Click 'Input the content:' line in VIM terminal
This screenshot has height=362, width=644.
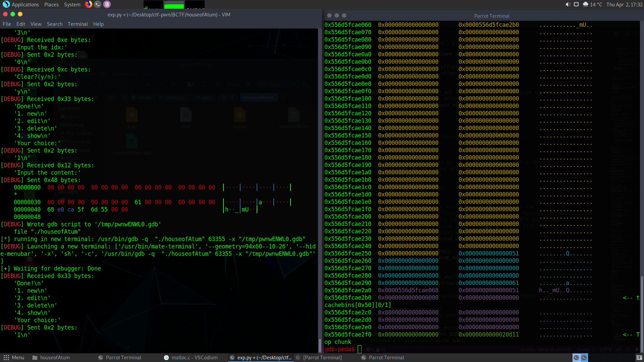click(x=47, y=173)
